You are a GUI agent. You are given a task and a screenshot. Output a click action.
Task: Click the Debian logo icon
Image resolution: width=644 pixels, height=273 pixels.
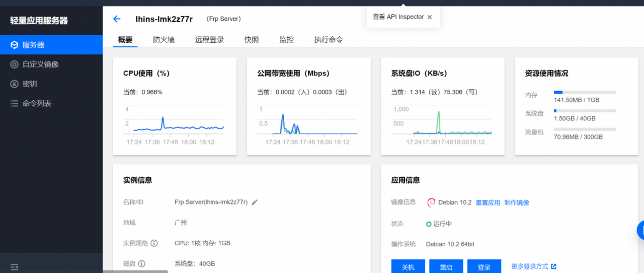click(x=431, y=202)
